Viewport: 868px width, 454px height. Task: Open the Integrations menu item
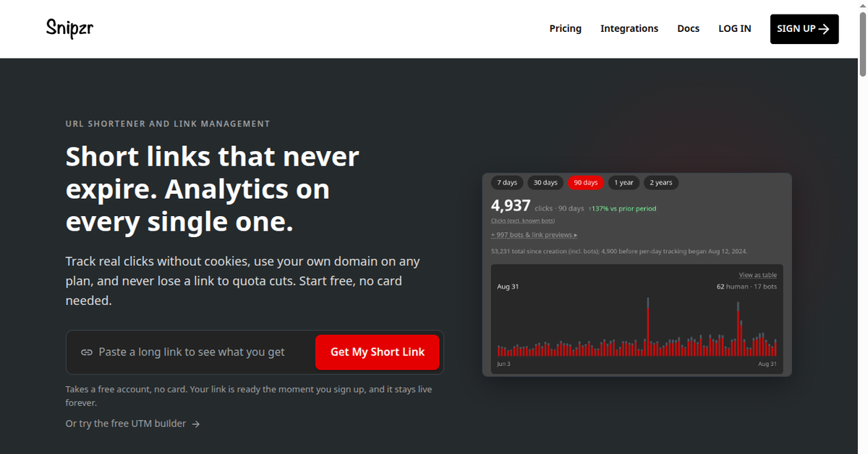pyautogui.click(x=629, y=29)
